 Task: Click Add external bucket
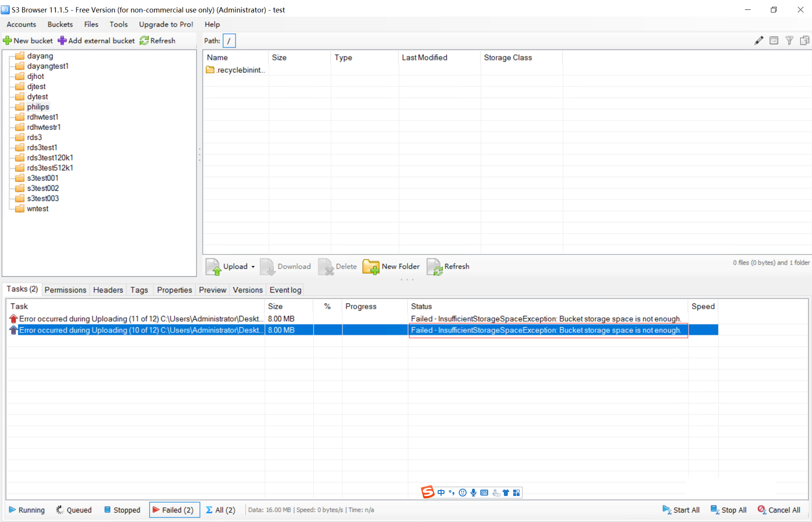pos(96,41)
